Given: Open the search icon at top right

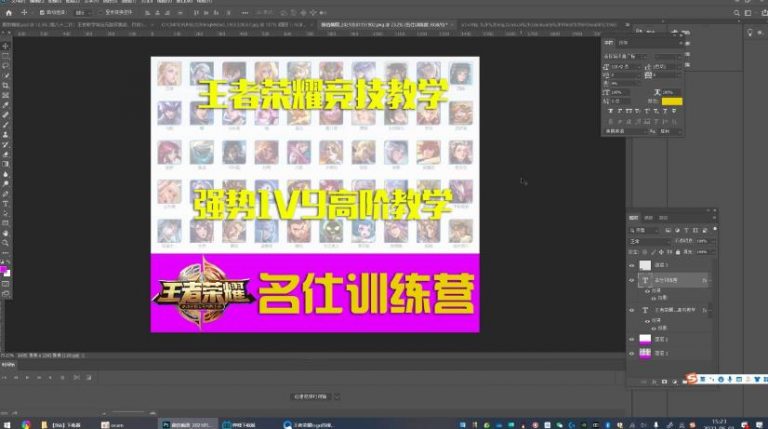Looking at the screenshot, I should pos(737,13).
